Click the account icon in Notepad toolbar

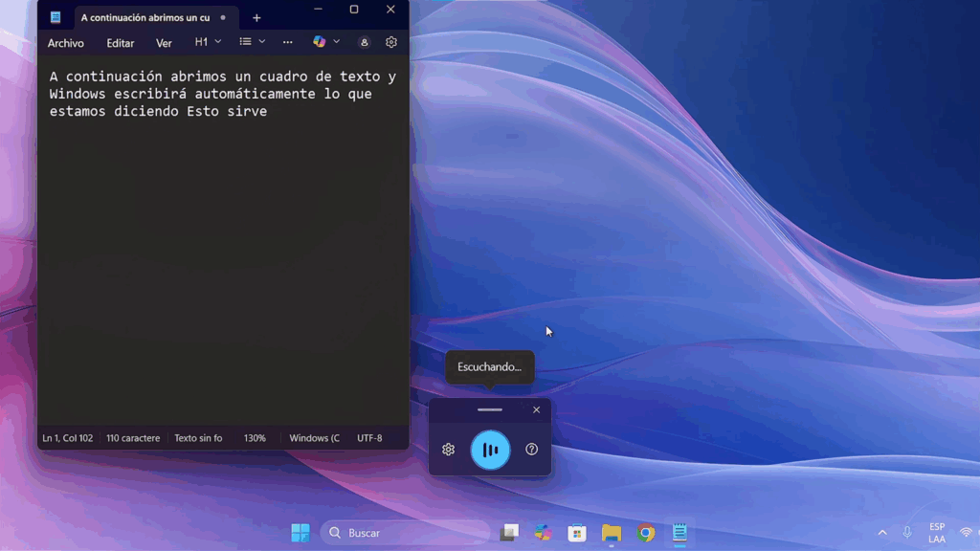(364, 42)
